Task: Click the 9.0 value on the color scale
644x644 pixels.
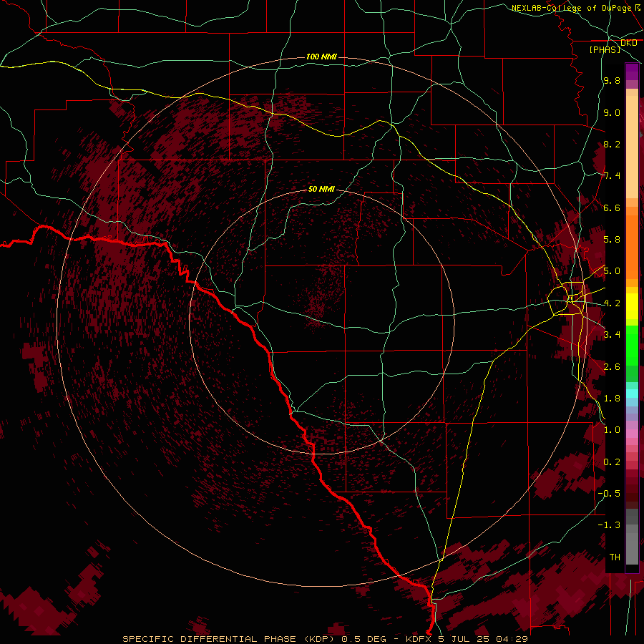Action: coord(612,112)
